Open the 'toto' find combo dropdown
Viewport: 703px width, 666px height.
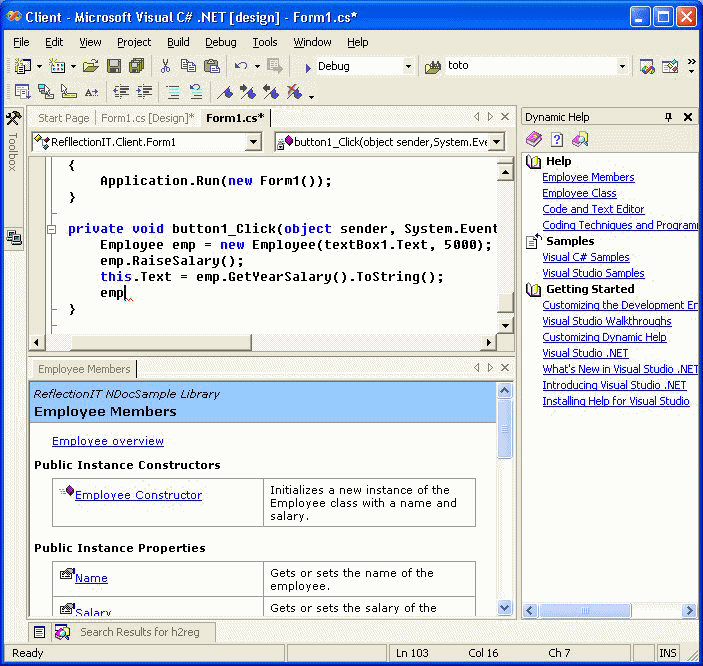tap(622, 66)
